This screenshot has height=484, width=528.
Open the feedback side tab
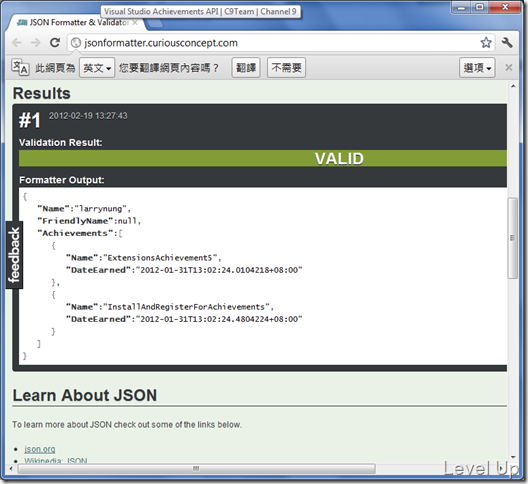click(x=14, y=255)
